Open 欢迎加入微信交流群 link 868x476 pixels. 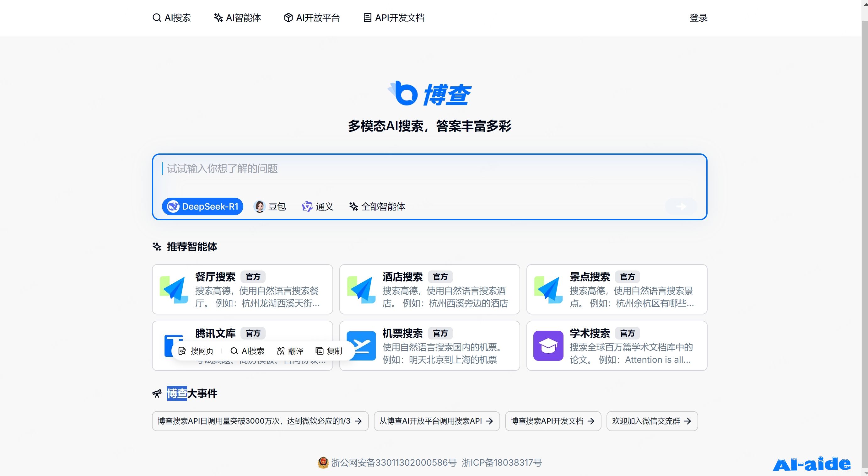(652, 421)
